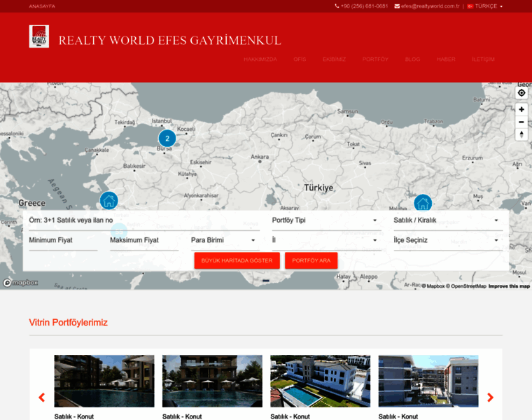This screenshot has width=532, height=420.
Task: Focus the Minimum Fiyat input
Action: 63,241
